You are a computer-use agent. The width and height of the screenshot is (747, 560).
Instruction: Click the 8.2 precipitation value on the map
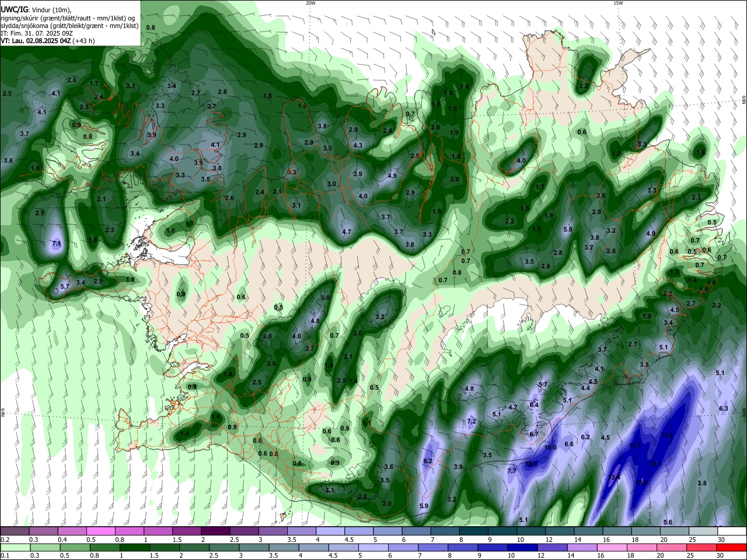(428, 461)
